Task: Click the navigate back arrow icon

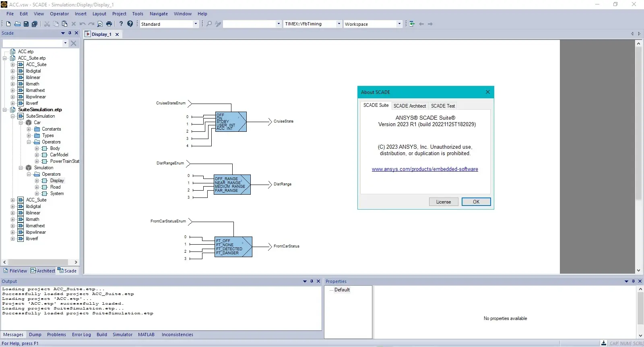Action: [421, 24]
